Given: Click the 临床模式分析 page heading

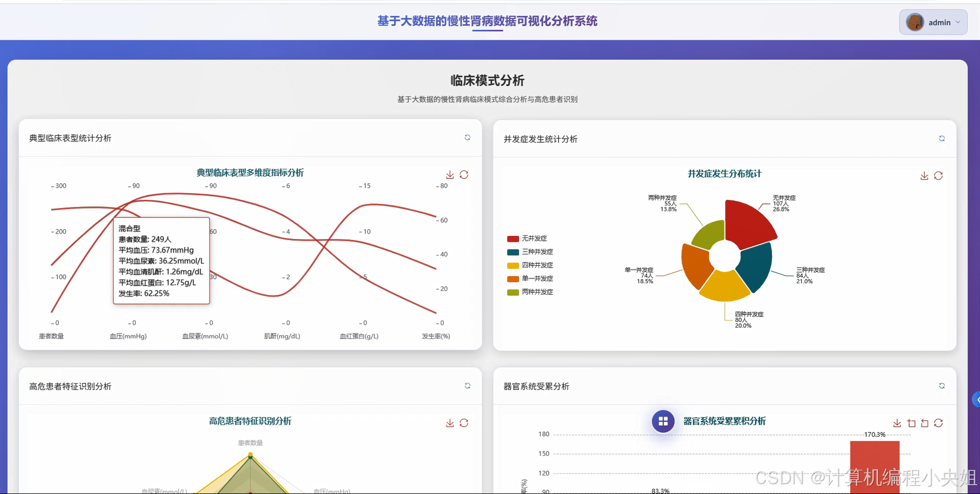Looking at the screenshot, I should tap(488, 81).
